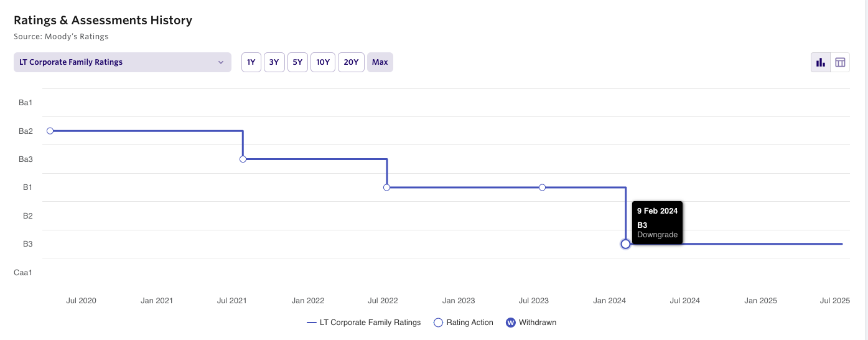Click the dropdown chevron arrow
The width and height of the screenshot is (868, 340).
[x=220, y=62]
